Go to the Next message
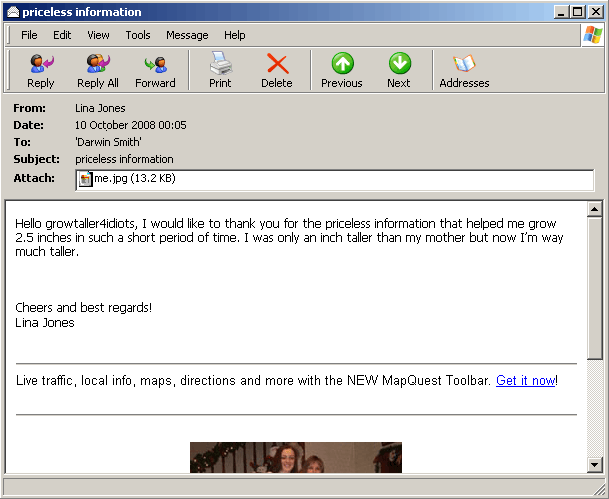Image resolution: width=609 pixels, height=499 pixels. [399, 70]
